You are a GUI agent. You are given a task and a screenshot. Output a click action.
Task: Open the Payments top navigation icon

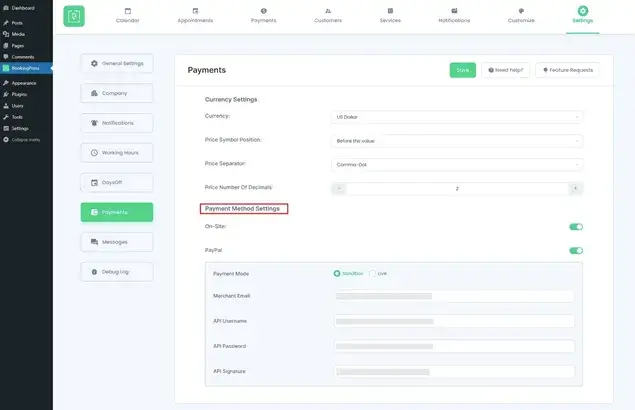tap(264, 11)
